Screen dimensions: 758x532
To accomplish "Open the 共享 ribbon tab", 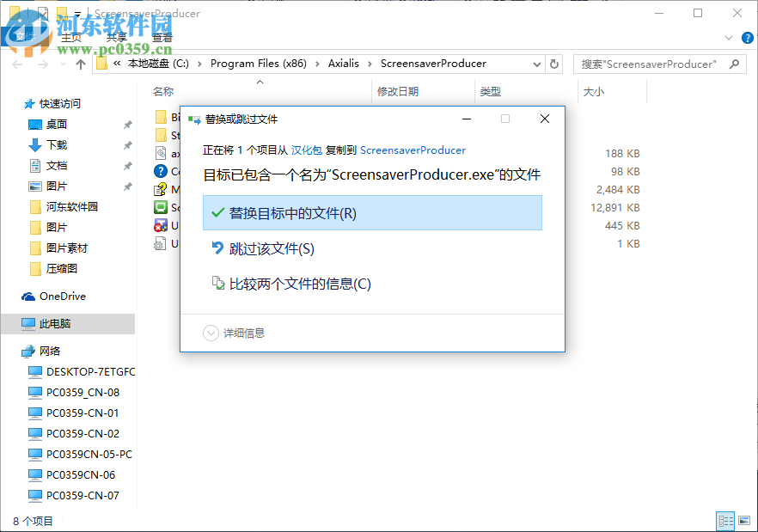I will [x=116, y=37].
